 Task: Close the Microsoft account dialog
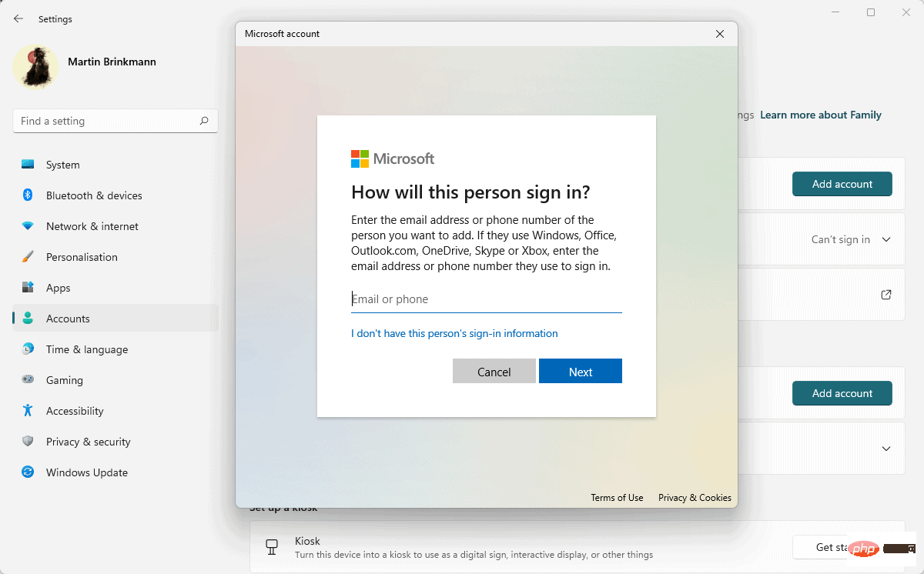coord(720,34)
